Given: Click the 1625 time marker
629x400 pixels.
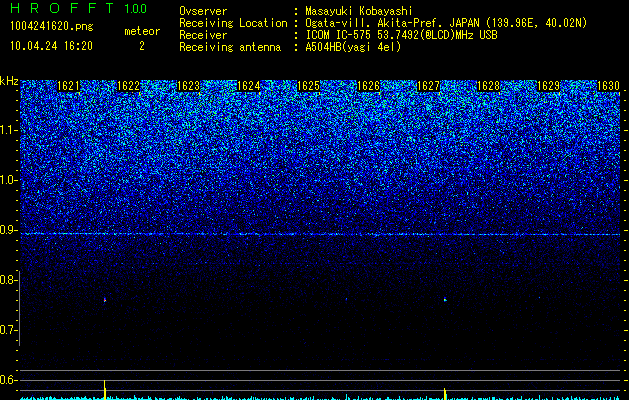Looking at the screenshot, I should click(x=308, y=86).
